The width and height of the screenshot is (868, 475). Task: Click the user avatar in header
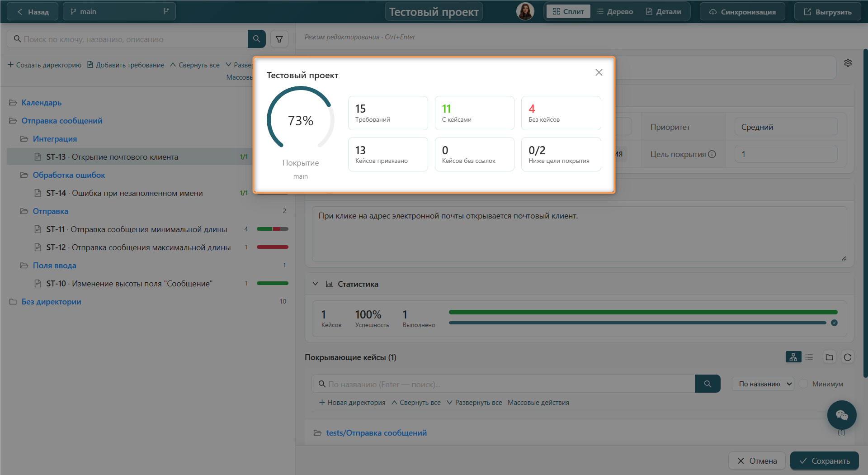525,12
